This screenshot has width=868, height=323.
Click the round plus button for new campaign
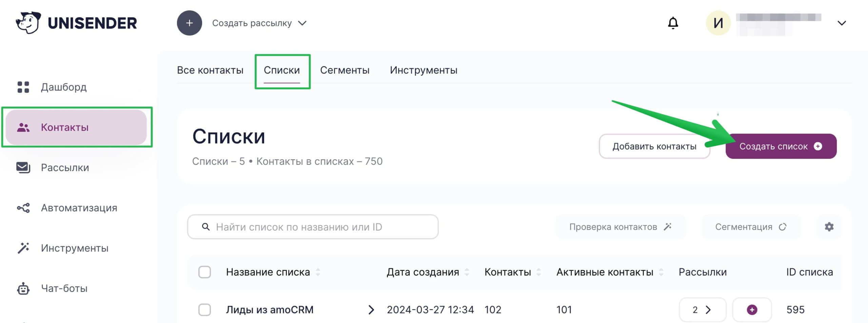tap(190, 23)
